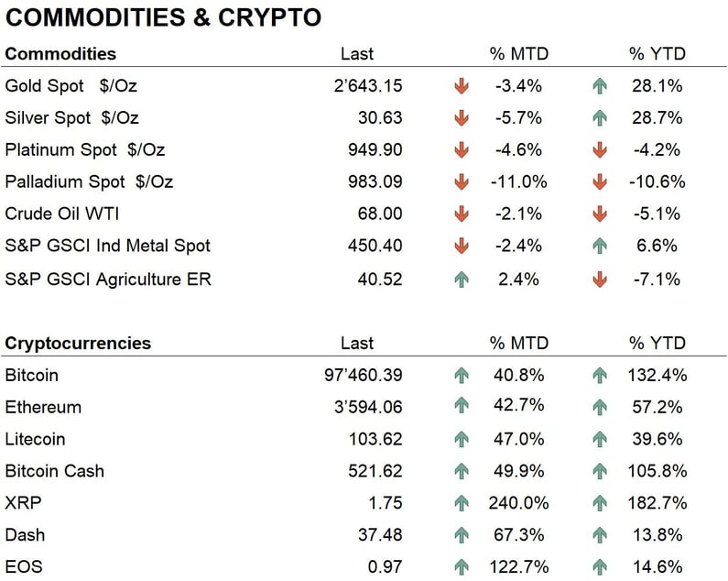This screenshot has height=581, width=728.
Task: Click the Bitcoin MTD up arrow
Action: coord(462,375)
